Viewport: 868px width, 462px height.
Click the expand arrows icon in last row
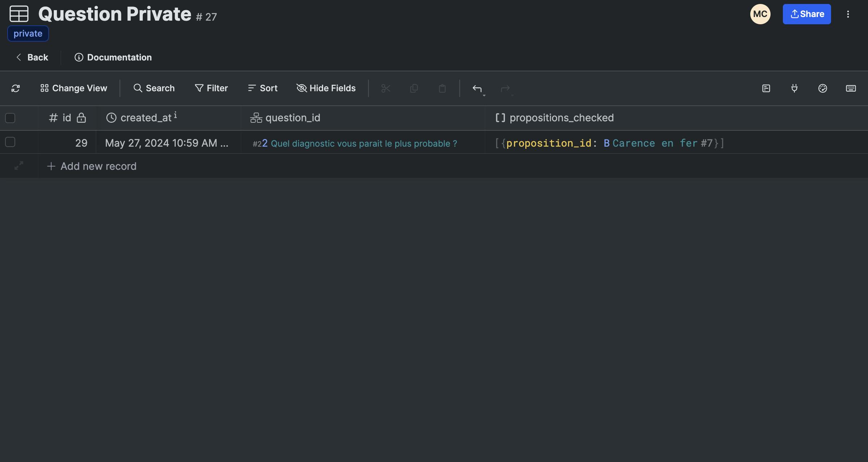pyautogui.click(x=19, y=166)
